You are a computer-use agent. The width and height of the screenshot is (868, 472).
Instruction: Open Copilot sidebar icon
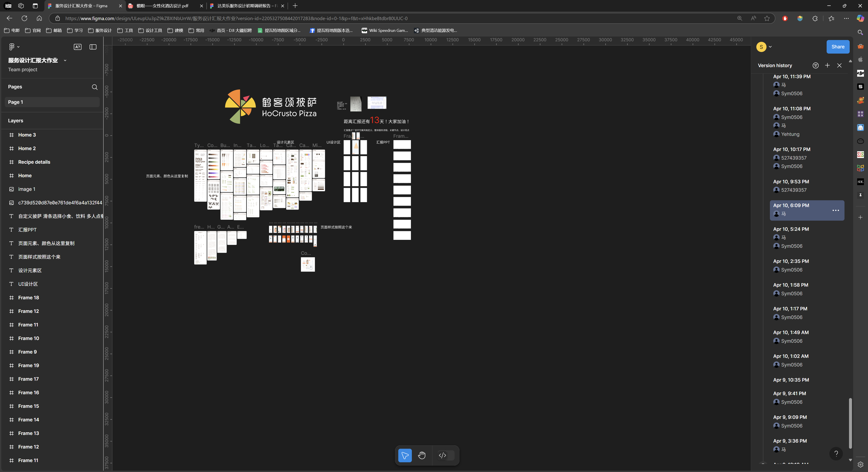pyautogui.click(x=860, y=18)
